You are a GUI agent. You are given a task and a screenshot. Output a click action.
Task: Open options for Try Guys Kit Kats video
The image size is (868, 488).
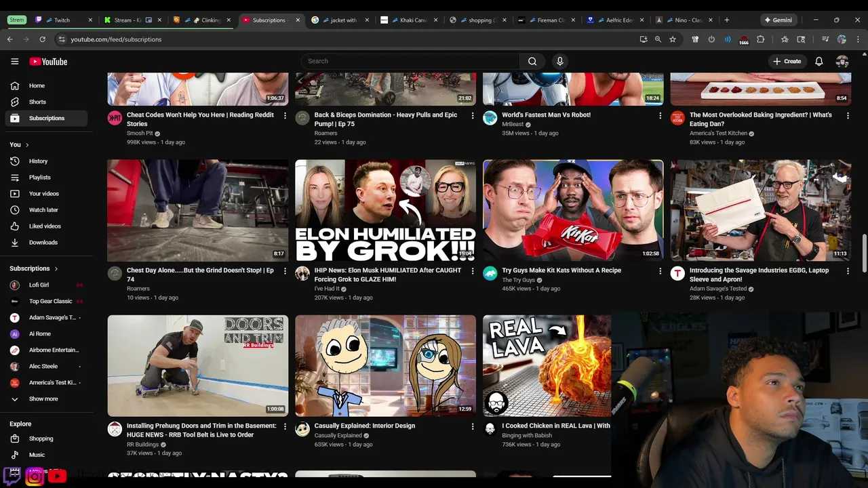(660, 271)
